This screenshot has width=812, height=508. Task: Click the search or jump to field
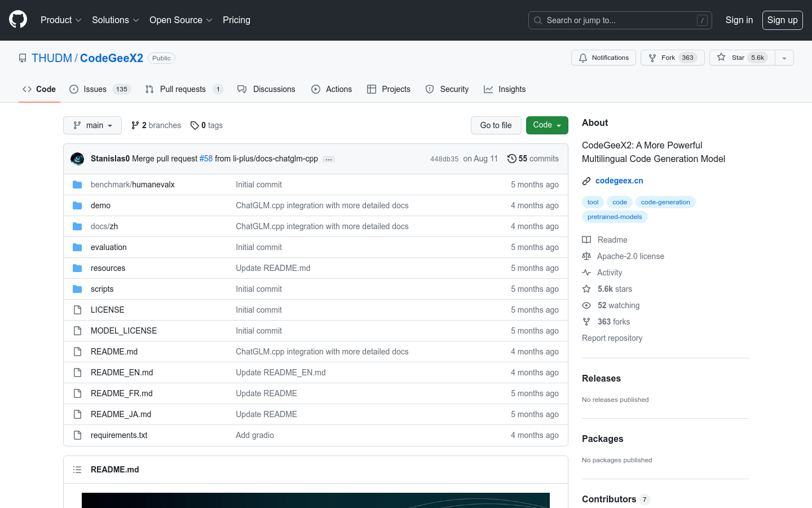coord(620,20)
